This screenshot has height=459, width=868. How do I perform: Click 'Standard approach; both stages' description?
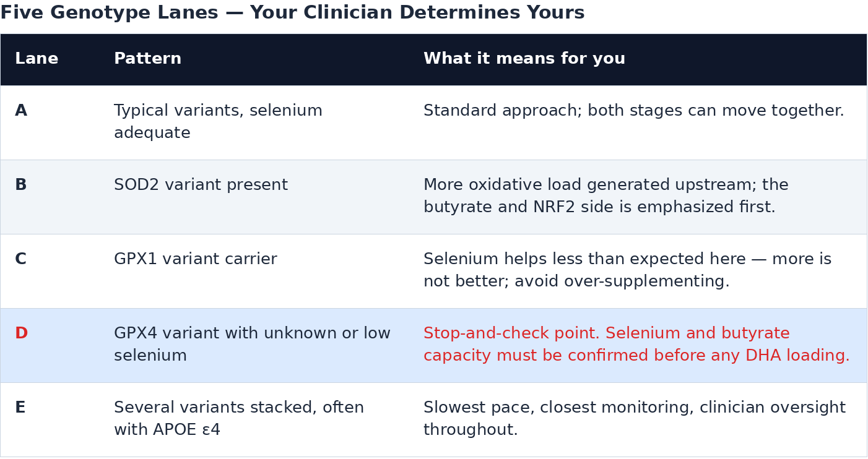[633, 111]
